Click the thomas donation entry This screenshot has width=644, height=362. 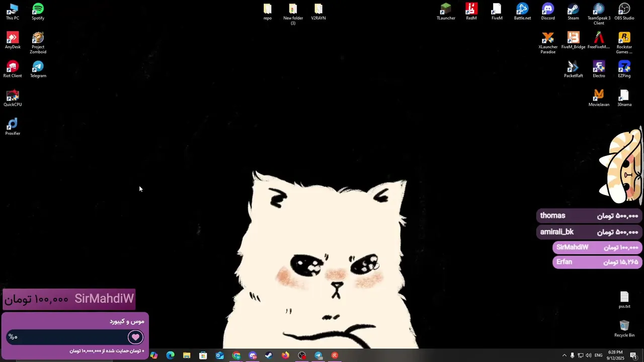tap(589, 216)
